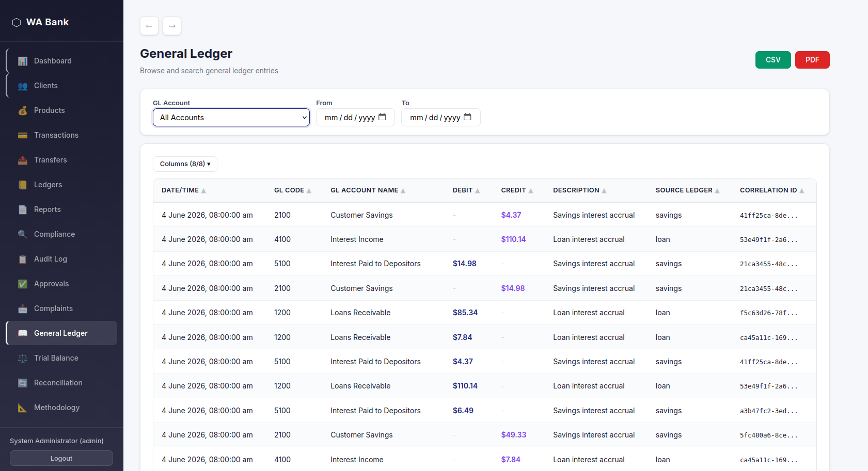Click the Ledgers book icon
Screen dimensions: 868x471
pos(23,185)
